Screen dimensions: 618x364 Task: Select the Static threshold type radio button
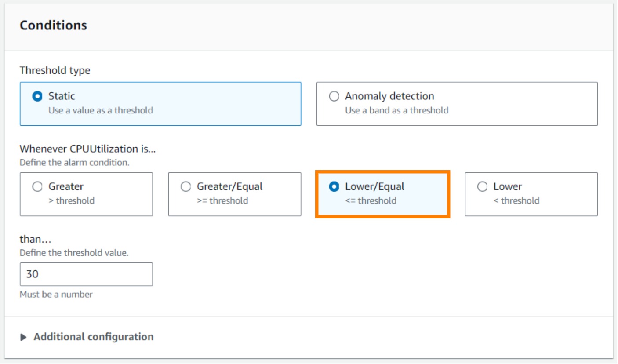[x=37, y=96]
